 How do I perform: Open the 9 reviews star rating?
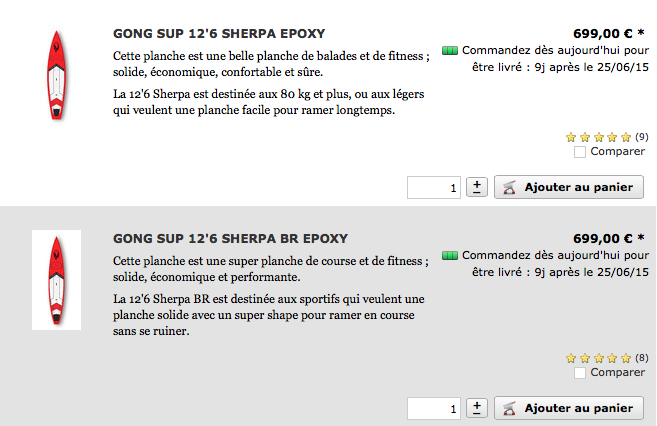(607, 137)
